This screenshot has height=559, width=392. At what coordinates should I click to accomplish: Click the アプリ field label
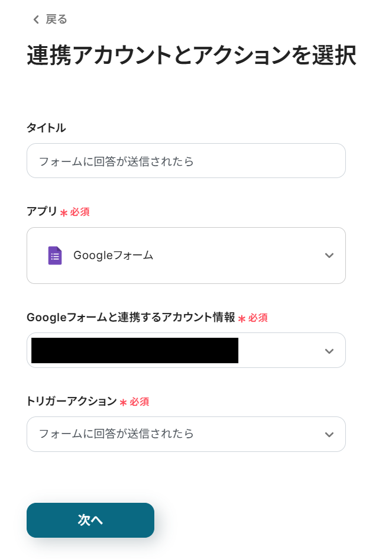coord(42,212)
